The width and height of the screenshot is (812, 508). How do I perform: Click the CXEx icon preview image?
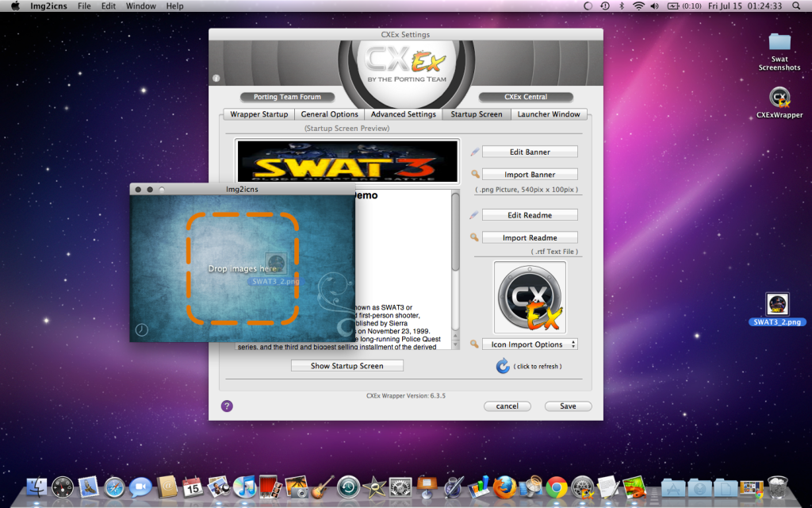pyautogui.click(x=530, y=298)
